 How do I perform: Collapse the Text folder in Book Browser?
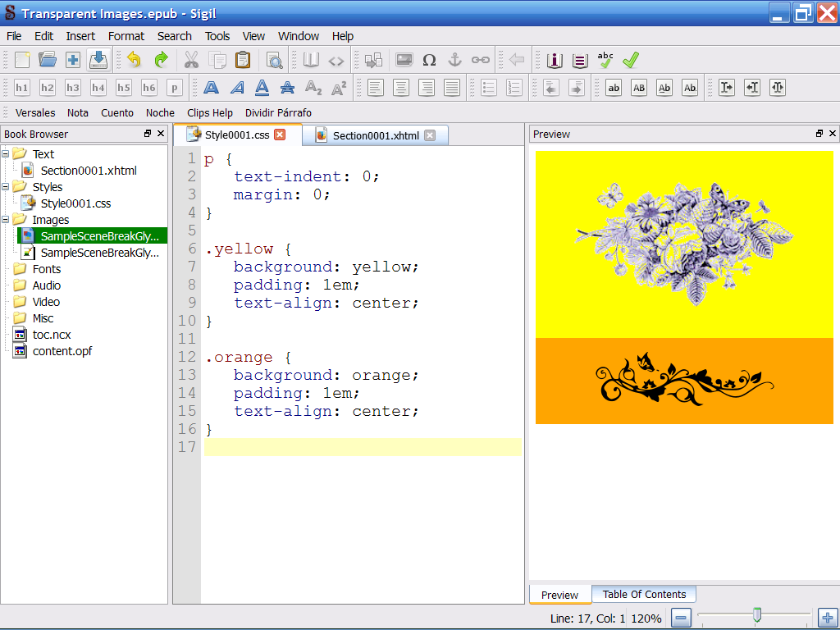[x=7, y=154]
